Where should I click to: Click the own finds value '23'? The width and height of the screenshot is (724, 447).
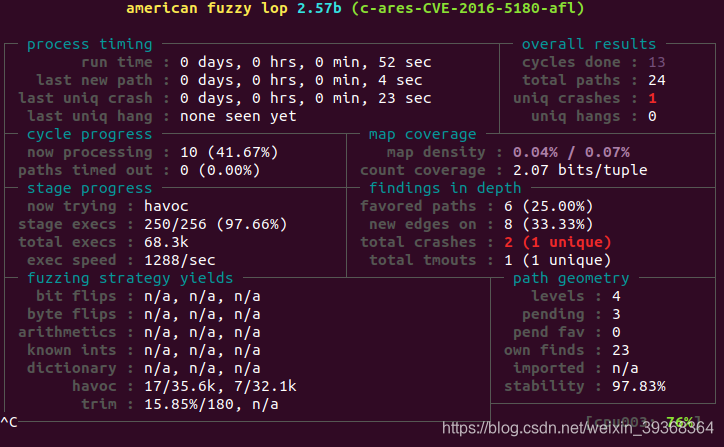pos(621,350)
